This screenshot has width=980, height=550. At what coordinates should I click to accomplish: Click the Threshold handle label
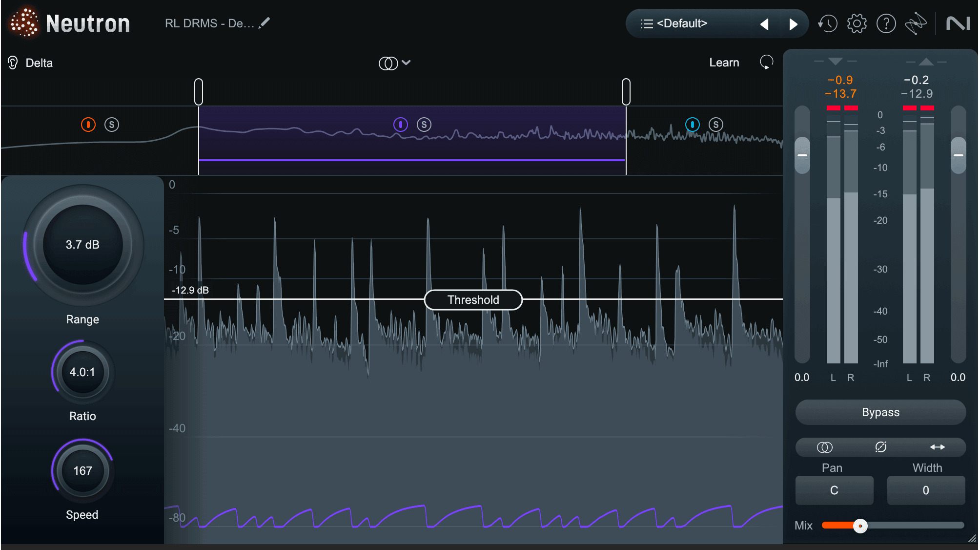(x=473, y=299)
